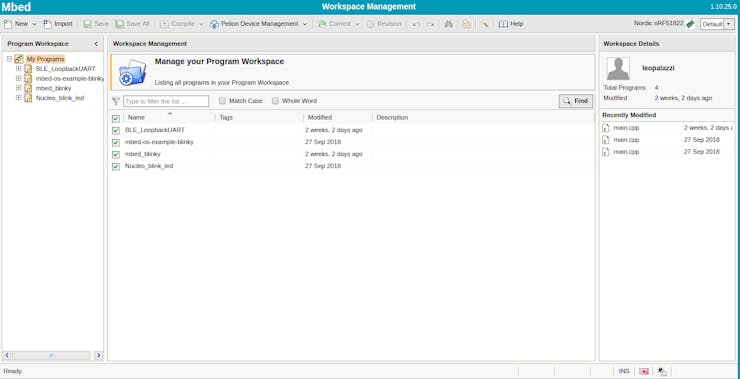Select BLE_LoopbackUART in the program tree
740x379 pixels.
pyautogui.click(x=66, y=68)
